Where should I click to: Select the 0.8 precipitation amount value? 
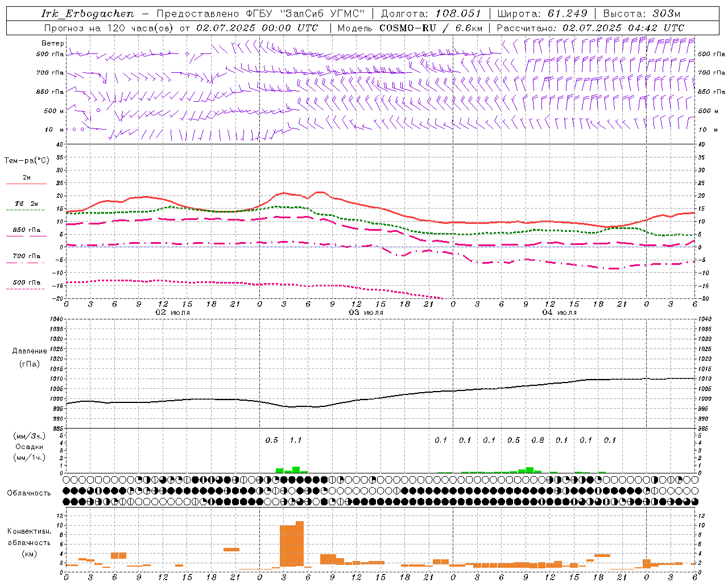tap(537, 440)
